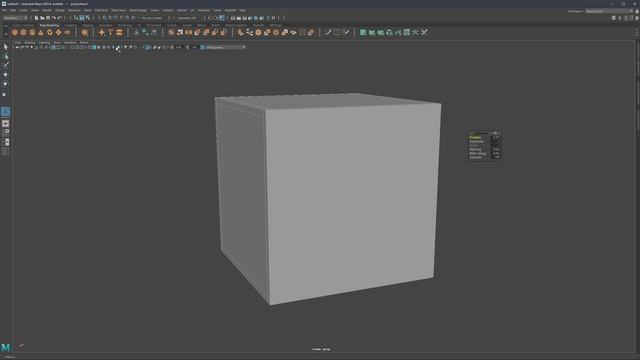Create a polygon cylinder from the shelf
Screen dimensions: 640x360
point(32,32)
